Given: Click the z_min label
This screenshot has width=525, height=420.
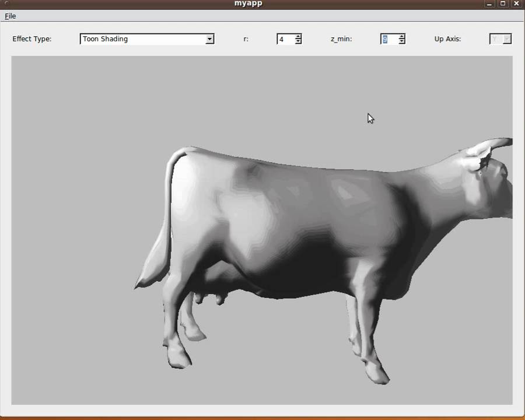Looking at the screenshot, I should pyautogui.click(x=341, y=39).
